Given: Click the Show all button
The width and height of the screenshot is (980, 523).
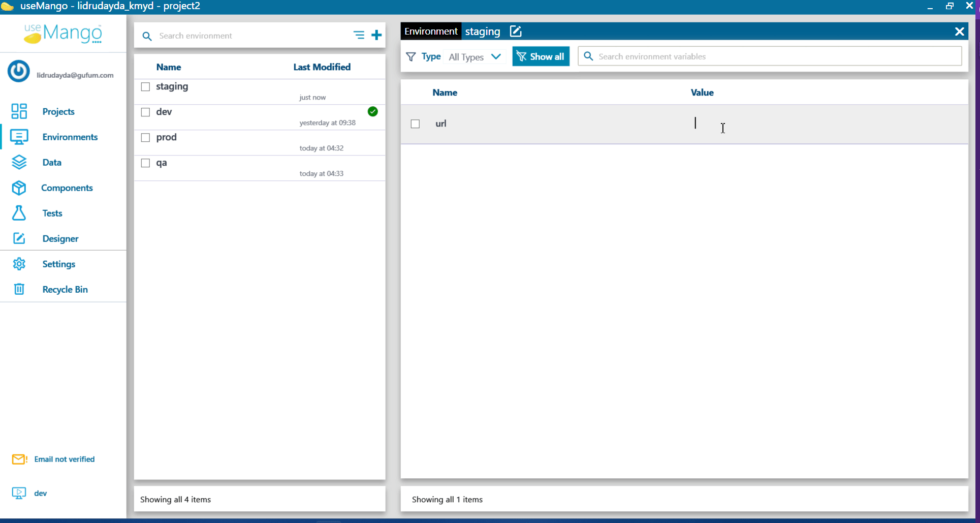Looking at the screenshot, I should 541,56.
